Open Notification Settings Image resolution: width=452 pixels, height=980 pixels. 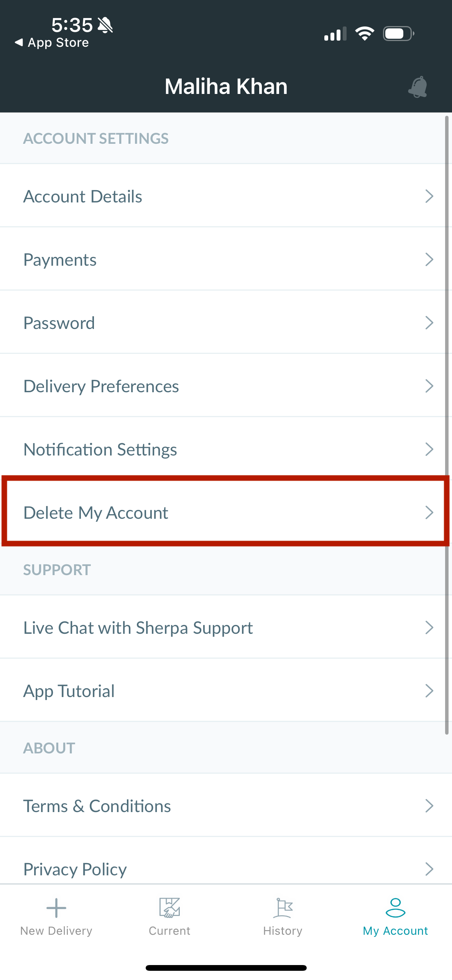(226, 449)
